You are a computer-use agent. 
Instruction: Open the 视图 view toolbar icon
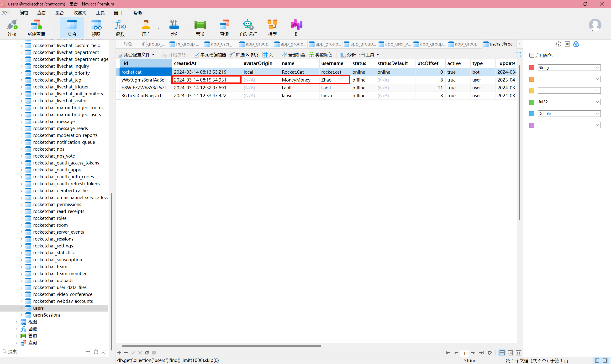[96, 27]
